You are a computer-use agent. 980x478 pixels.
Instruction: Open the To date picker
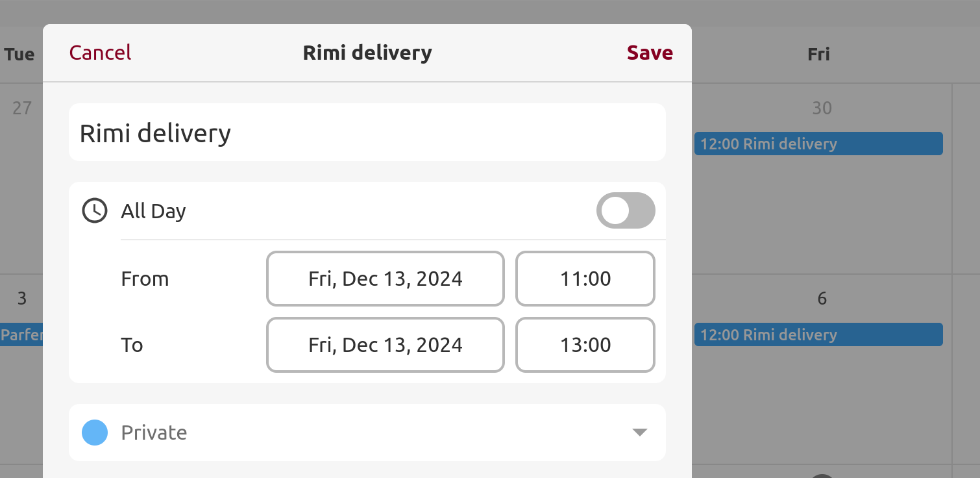(x=385, y=345)
